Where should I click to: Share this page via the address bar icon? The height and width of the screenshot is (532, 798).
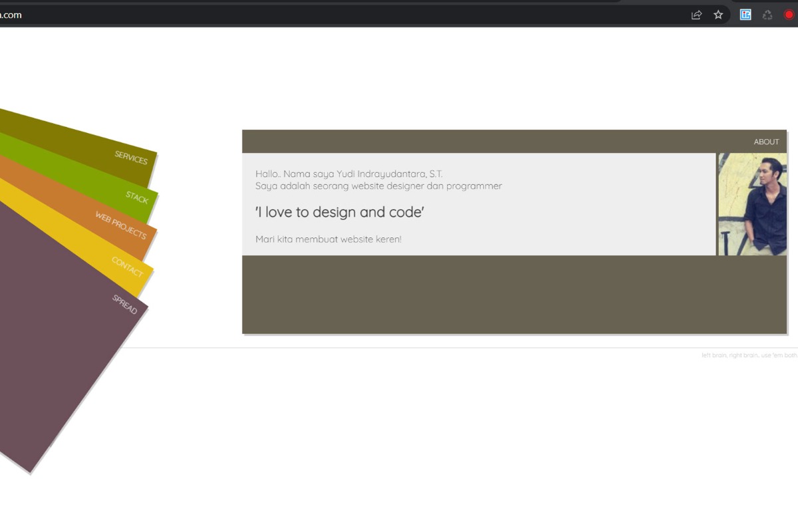coord(696,15)
